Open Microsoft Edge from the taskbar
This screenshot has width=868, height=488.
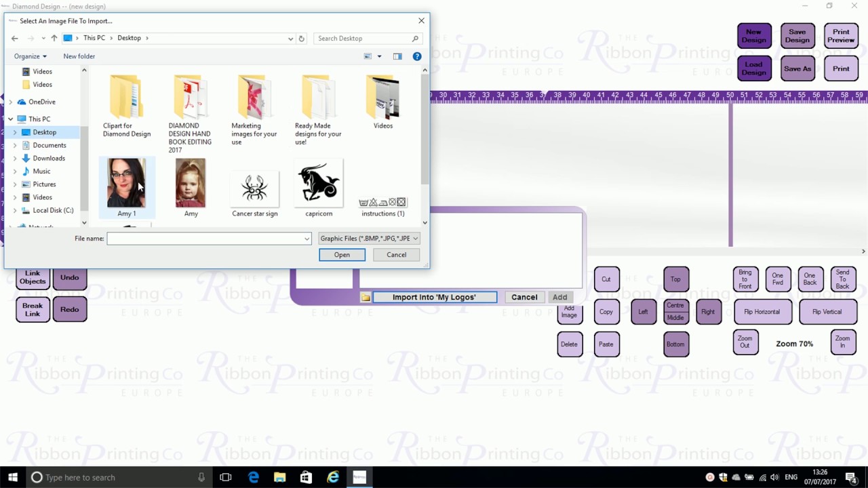point(254,477)
